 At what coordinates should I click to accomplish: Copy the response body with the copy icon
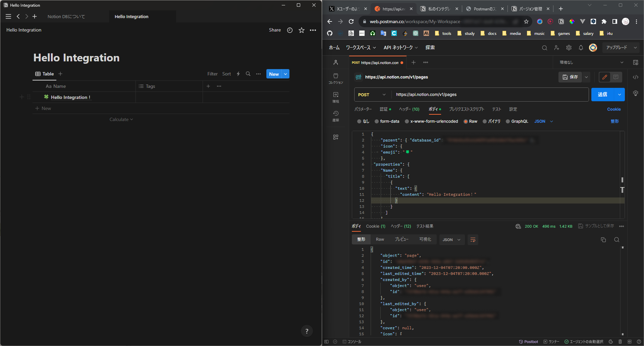[603, 240]
